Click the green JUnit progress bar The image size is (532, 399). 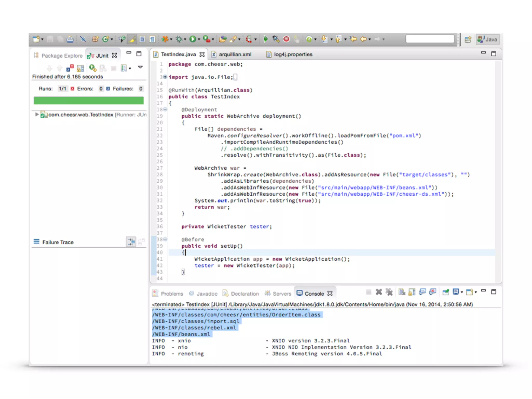89,101
